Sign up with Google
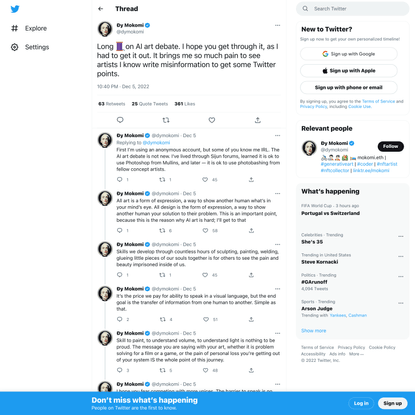 coord(349,54)
